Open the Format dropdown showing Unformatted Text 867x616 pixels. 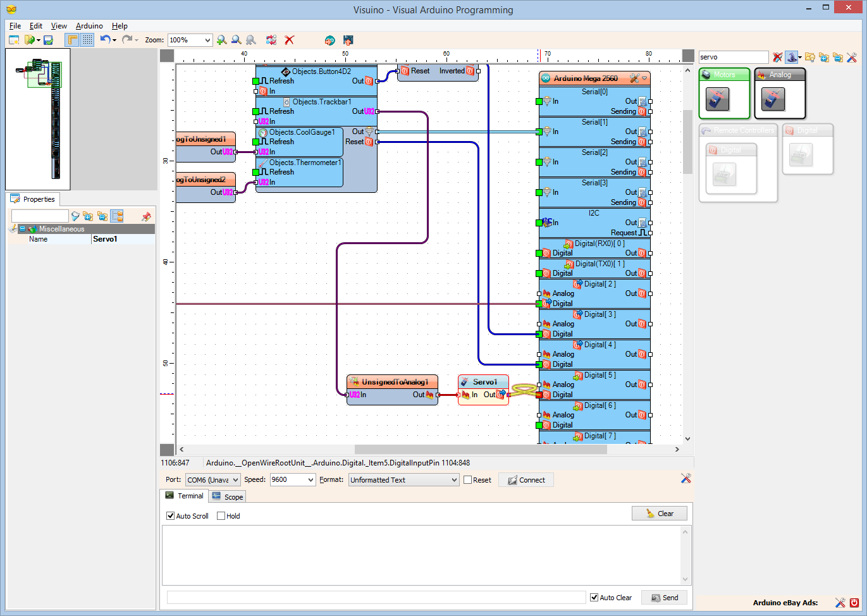tap(457, 479)
